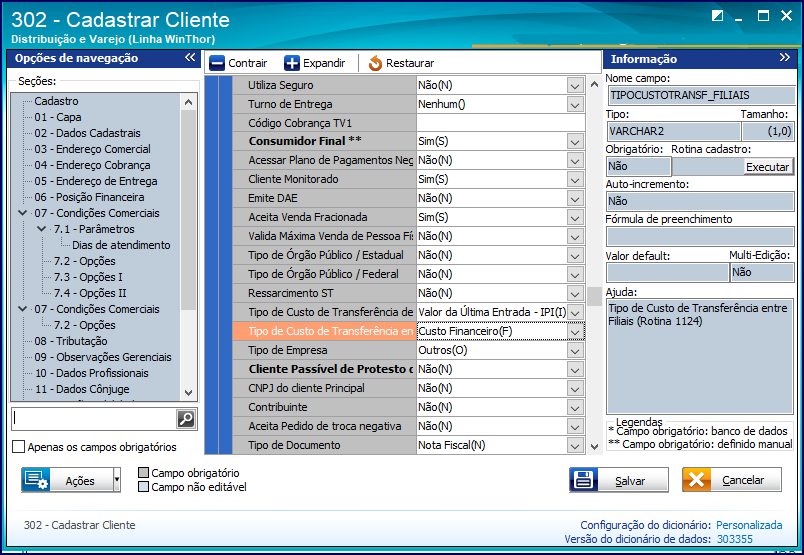This screenshot has width=804, height=555.
Task: Click the field grid scrollbar up arrow
Action: (594, 84)
